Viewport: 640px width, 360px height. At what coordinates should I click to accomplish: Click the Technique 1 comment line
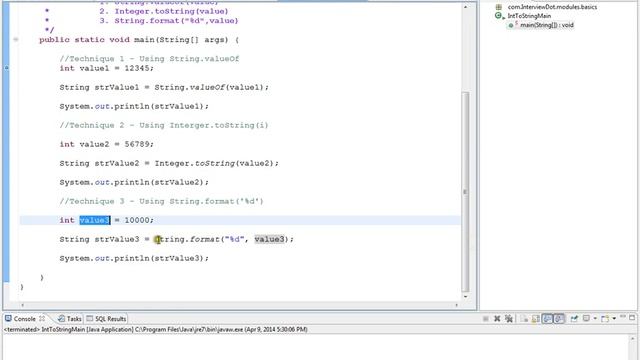pos(149,59)
